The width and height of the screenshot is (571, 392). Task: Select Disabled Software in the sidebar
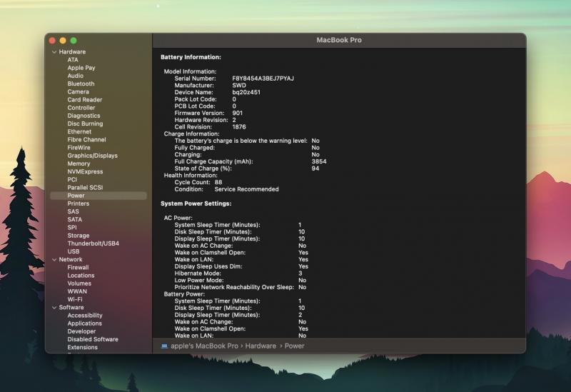pyautogui.click(x=93, y=340)
